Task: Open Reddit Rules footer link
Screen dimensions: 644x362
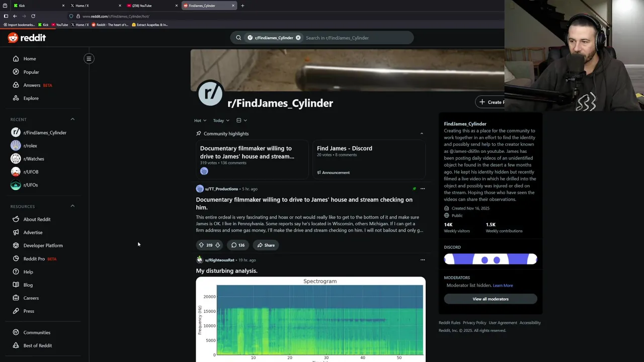Action: 449,323
